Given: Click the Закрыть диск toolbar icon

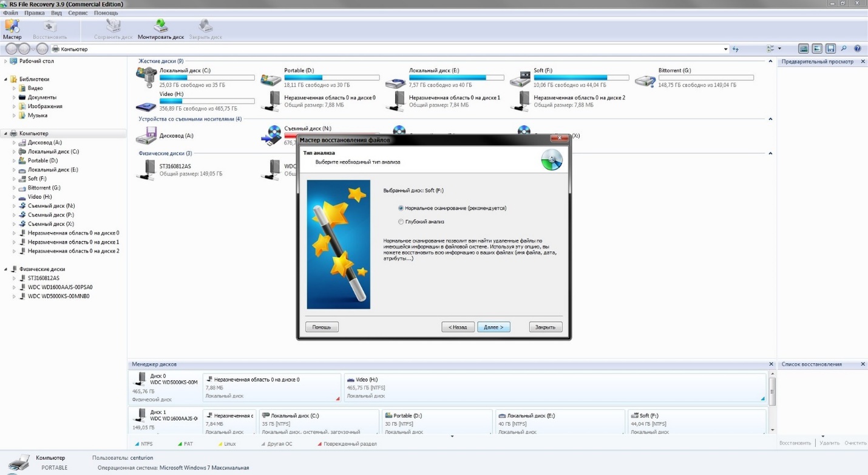Looking at the screenshot, I should tap(206, 29).
